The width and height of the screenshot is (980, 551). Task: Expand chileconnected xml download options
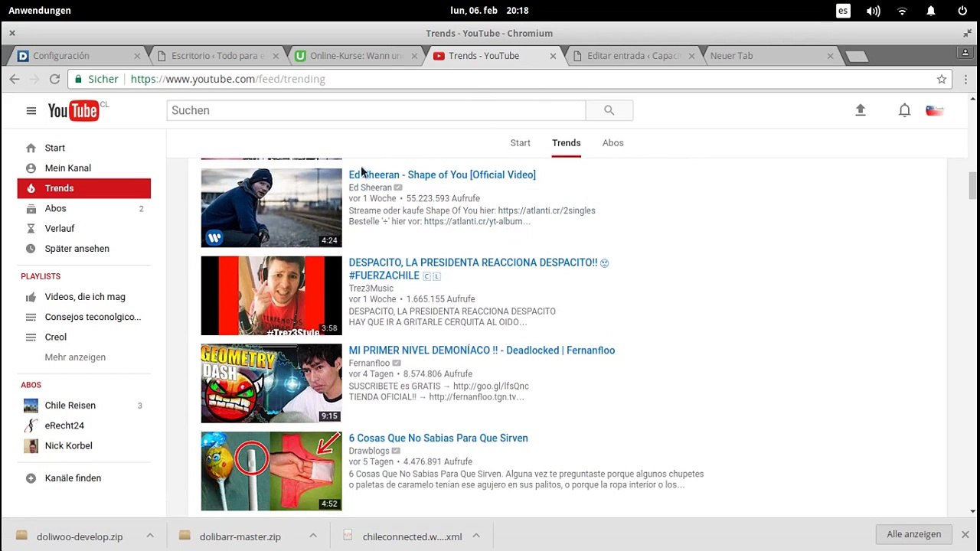click(x=476, y=536)
